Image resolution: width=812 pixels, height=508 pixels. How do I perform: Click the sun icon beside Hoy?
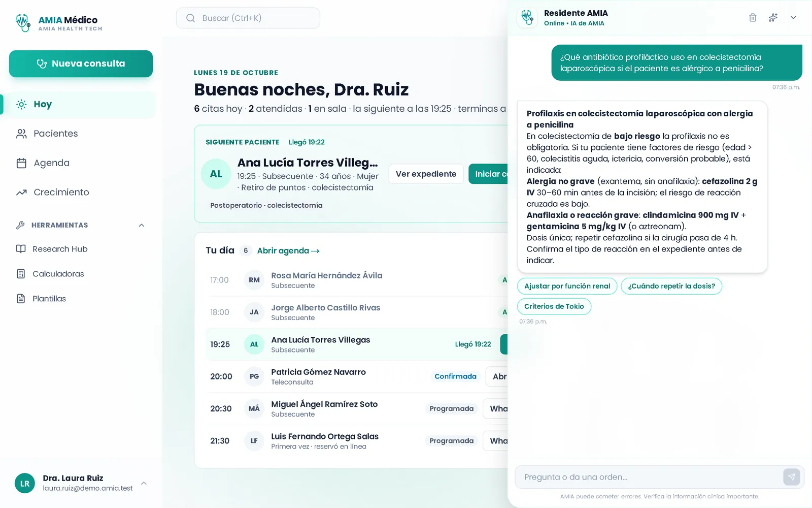tap(21, 104)
